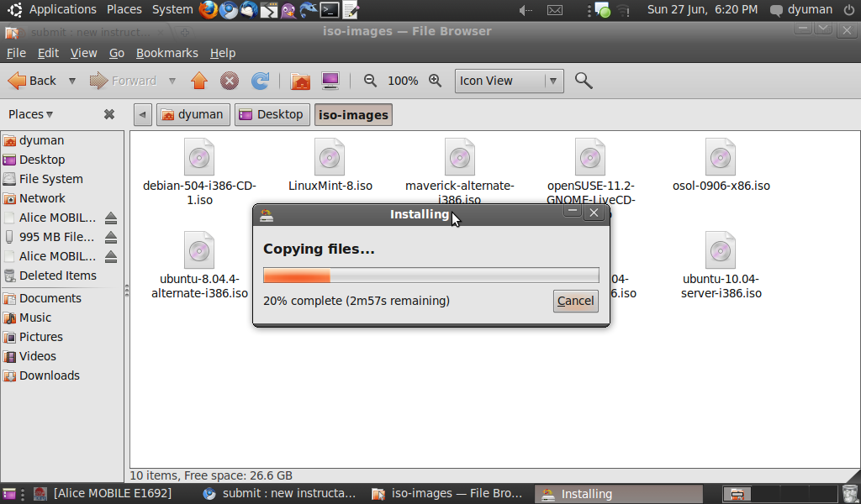Zoom in the icon view
Screen dimensions: 861x504
[x=435, y=81]
